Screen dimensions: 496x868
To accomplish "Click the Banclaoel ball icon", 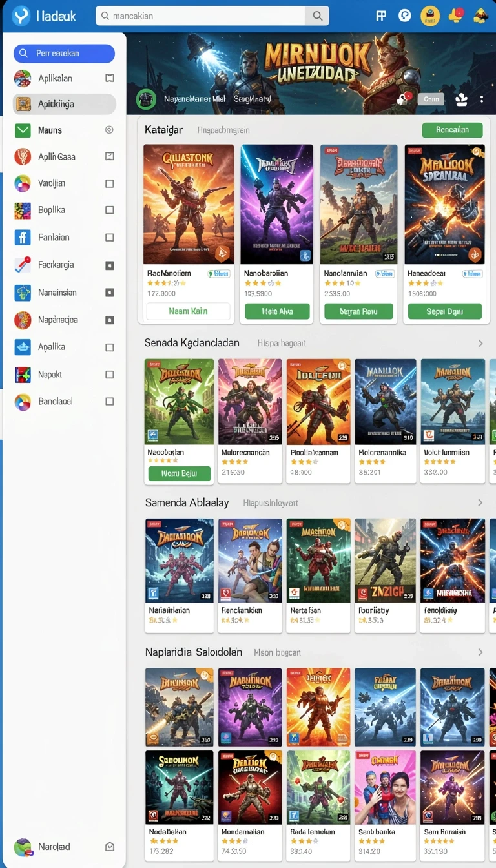I will point(23,402).
